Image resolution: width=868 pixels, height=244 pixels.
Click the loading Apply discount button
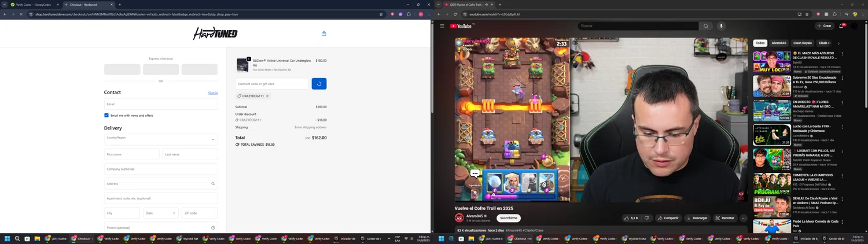pyautogui.click(x=319, y=84)
